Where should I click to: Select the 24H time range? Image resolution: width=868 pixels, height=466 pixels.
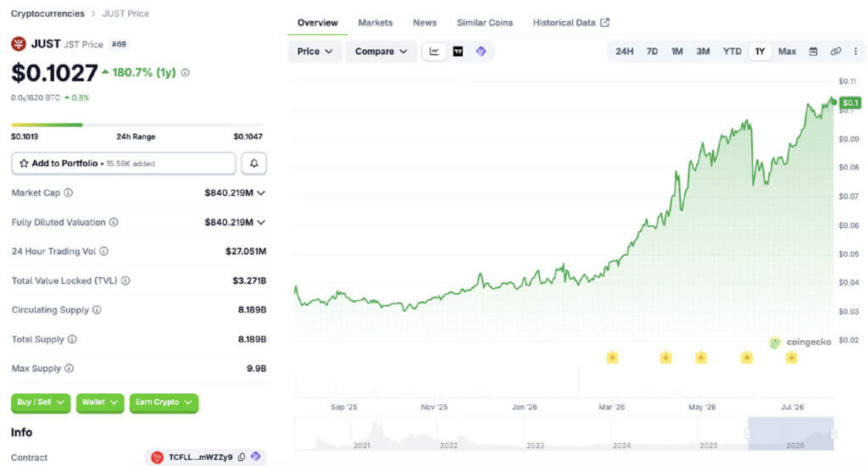point(624,52)
